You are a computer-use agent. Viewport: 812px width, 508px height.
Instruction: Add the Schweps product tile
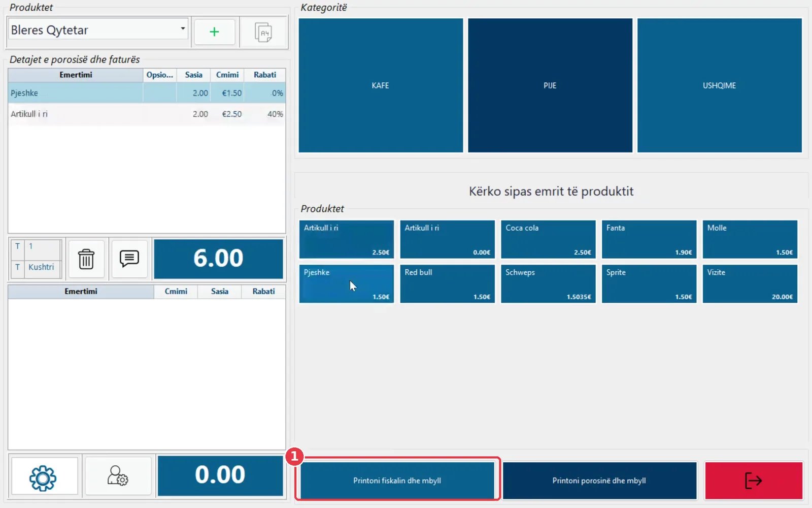pyautogui.click(x=548, y=284)
